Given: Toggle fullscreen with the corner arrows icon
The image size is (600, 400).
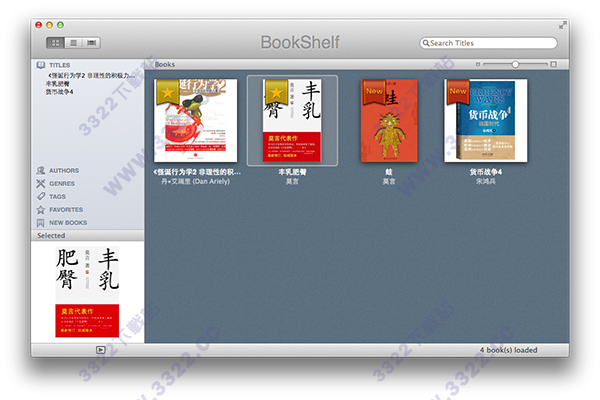Looking at the screenshot, I should click(562, 25).
